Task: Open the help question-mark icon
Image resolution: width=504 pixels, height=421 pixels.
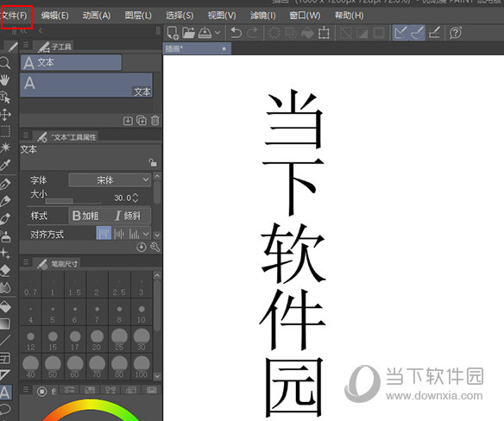Action: tap(456, 33)
